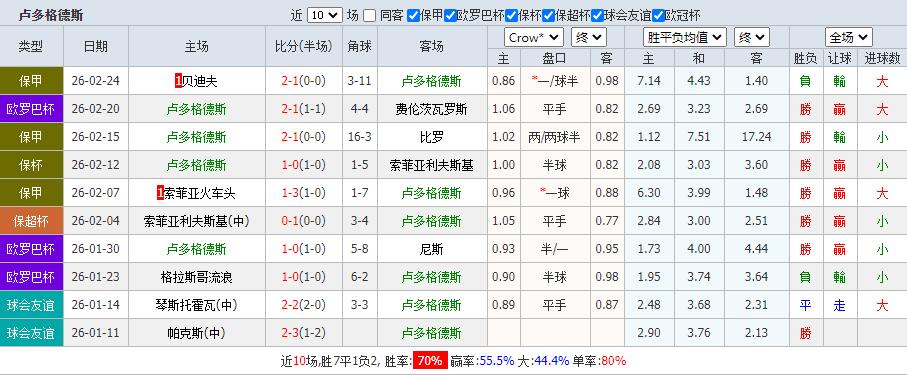Open the 终 dropdown next to Crow*
The image size is (907, 375).
point(589,38)
